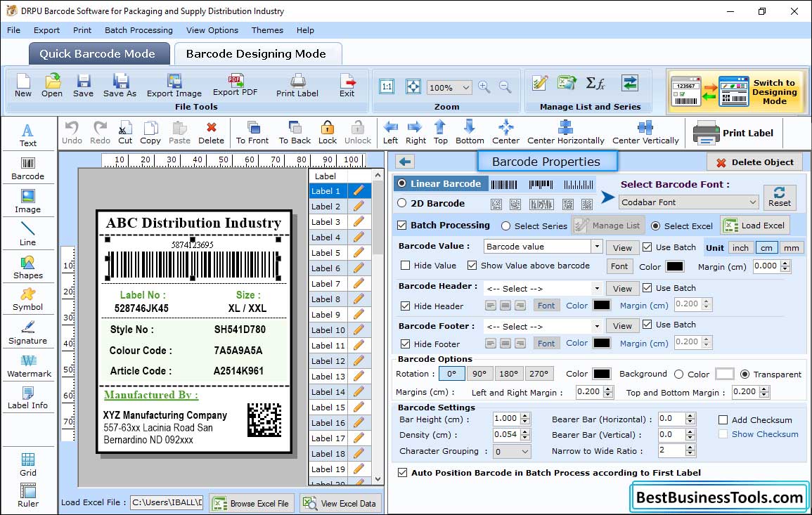This screenshot has height=515, width=812.
Task: Center the object Horizontally
Action: [x=565, y=133]
